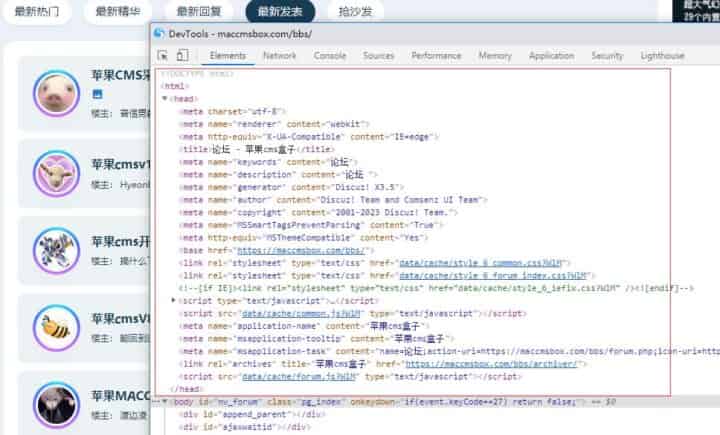Viewport: 720px width, 435px height.
Task: Open the Lighthouse tab
Action: pos(662,56)
